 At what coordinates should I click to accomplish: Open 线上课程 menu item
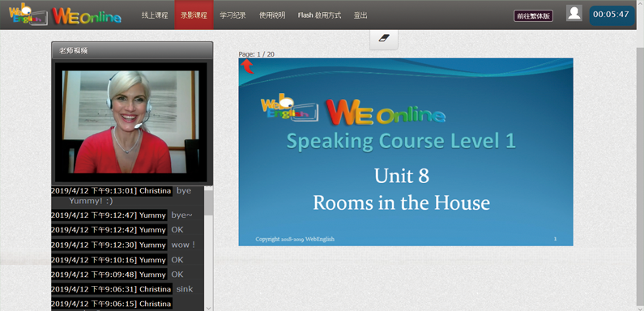[x=155, y=15]
